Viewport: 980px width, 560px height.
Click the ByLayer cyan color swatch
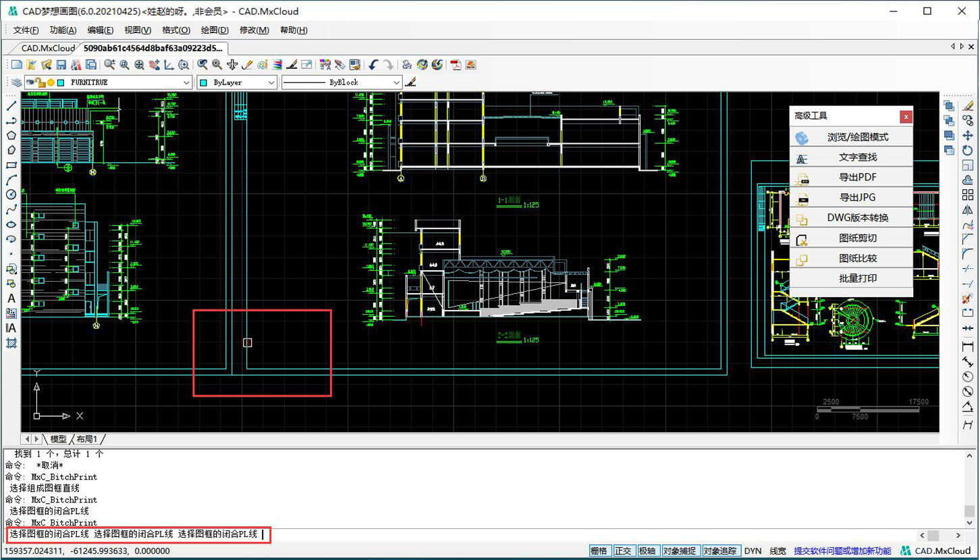pyautogui.click(x=202, y=82)
